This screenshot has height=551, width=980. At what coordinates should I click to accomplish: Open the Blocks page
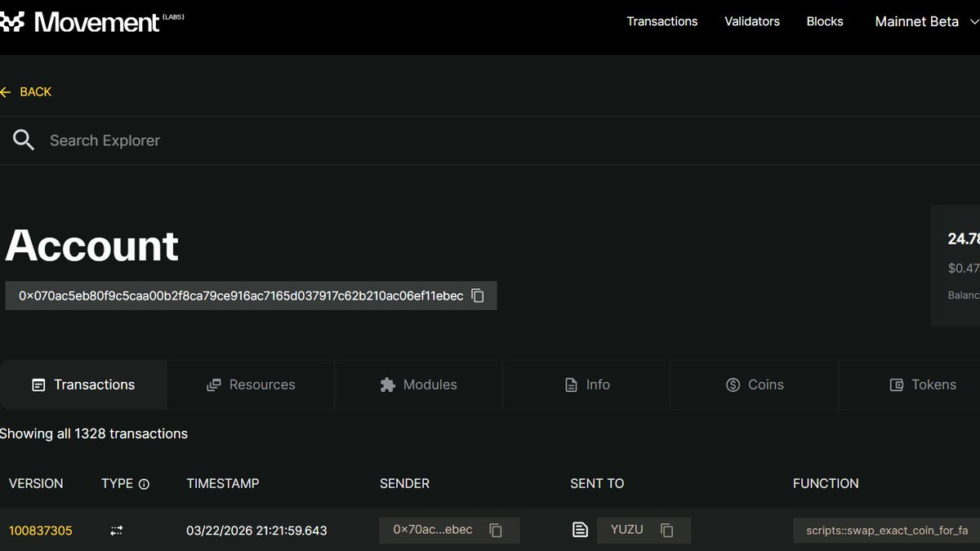[824, 21]
